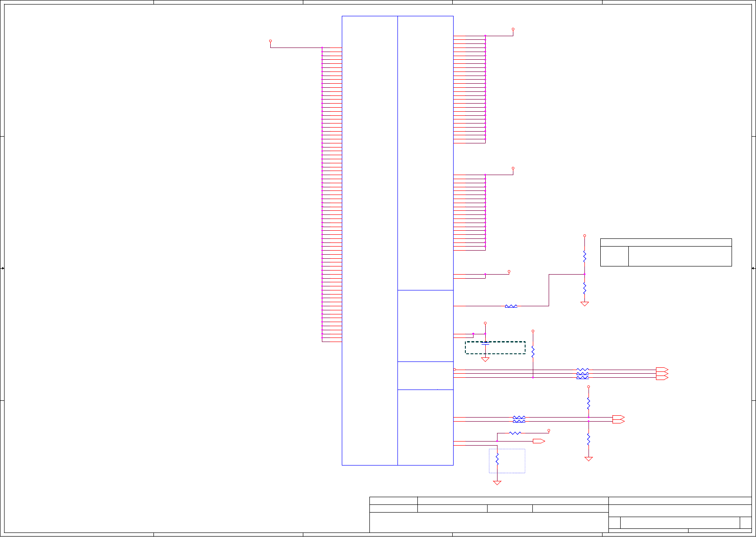
Task: Click the upper of the two stacked off-page ports
Action: (618, 417)
